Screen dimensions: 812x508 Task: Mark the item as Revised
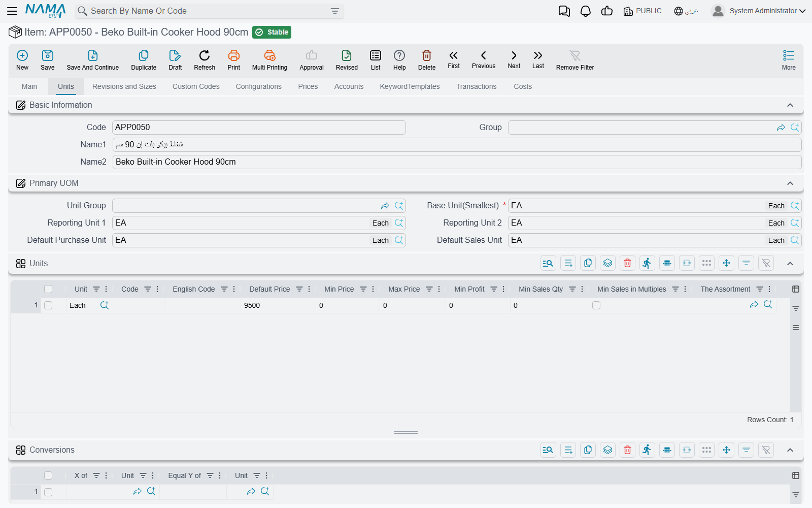pyautogui.click(x=347, y=60)
